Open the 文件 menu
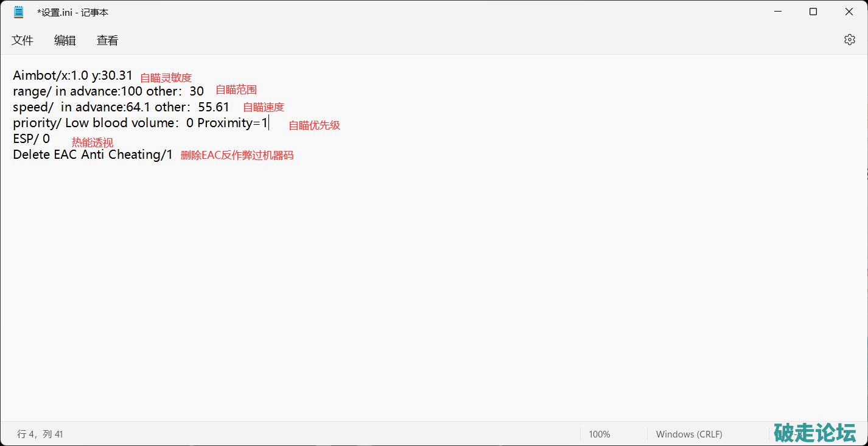This screenshot has width=868, height=446. pyautogui.click(x=23, y=40)
